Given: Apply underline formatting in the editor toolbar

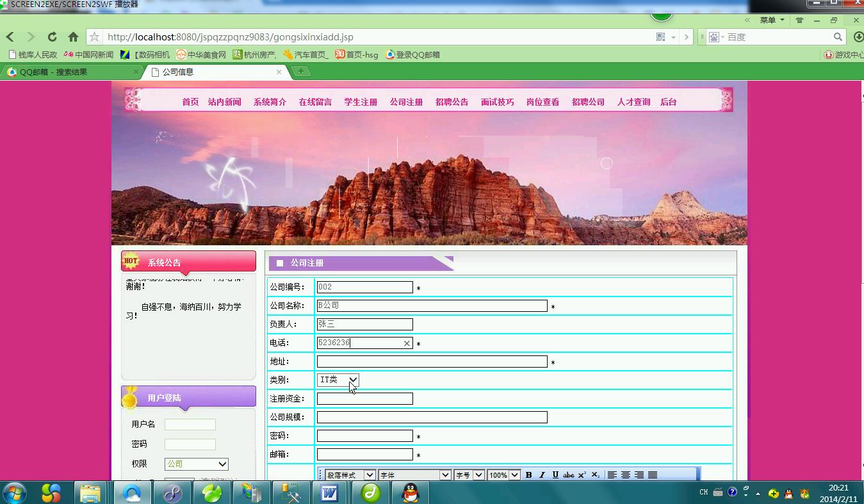Looking at the screenshot, I should [x=555, y=475].
